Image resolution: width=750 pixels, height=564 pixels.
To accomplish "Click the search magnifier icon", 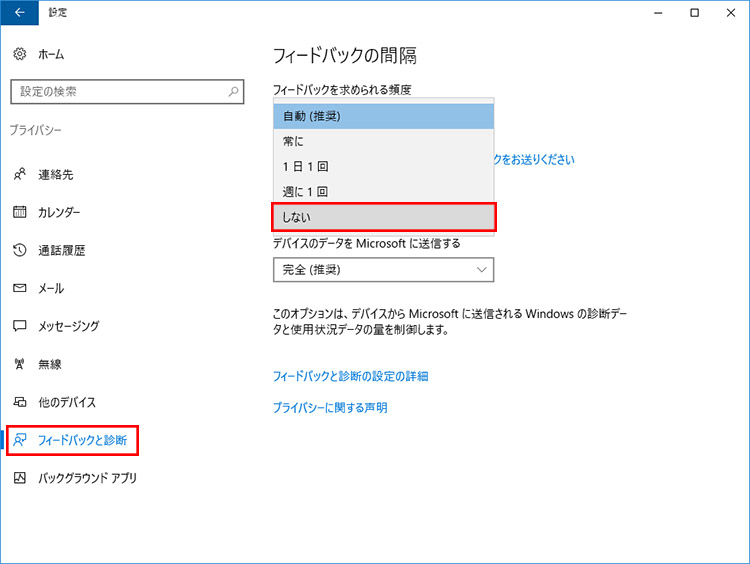I will 233,91.
